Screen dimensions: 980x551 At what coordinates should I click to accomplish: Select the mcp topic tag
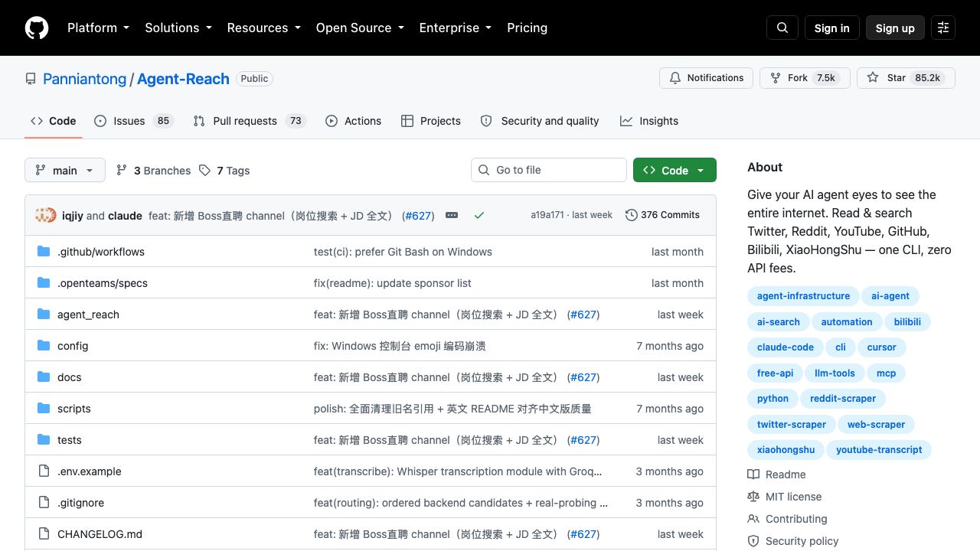[x=886, y=373]
